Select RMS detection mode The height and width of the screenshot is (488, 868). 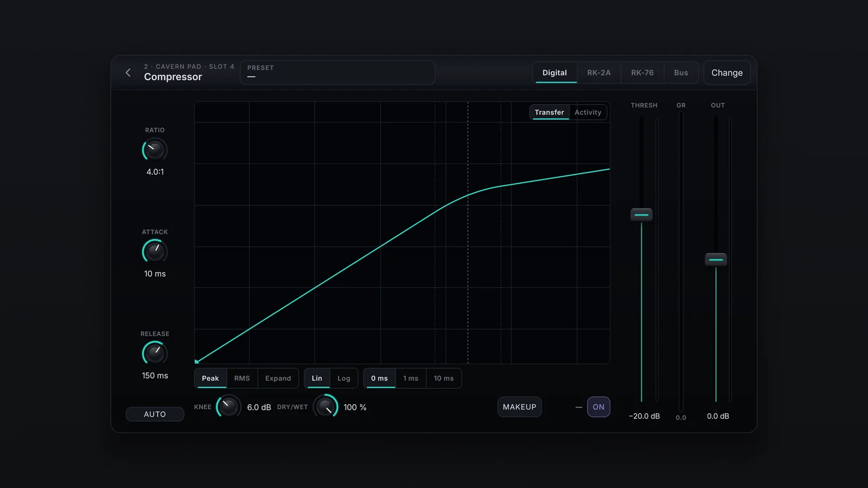click(242, 378)
